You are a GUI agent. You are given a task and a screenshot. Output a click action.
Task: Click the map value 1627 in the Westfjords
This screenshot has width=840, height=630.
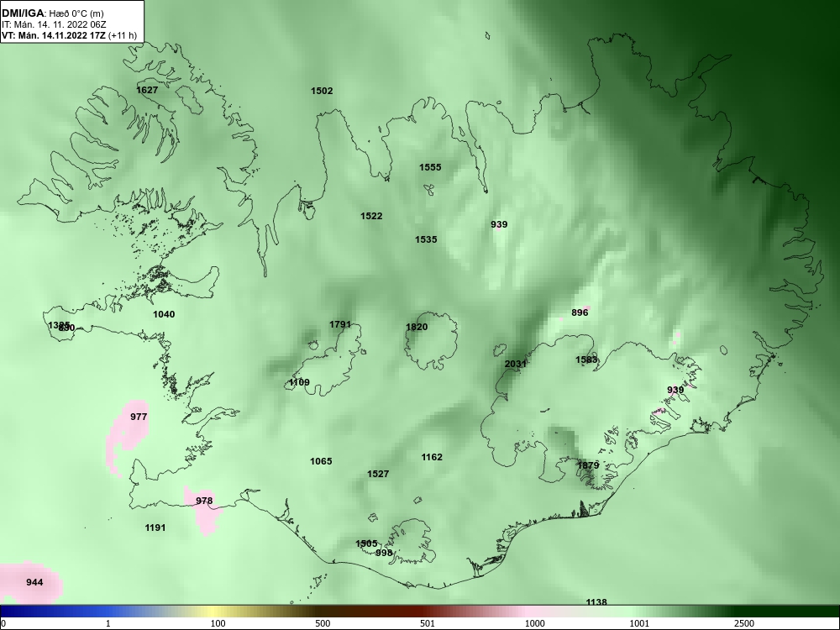[x=147, y=90]
